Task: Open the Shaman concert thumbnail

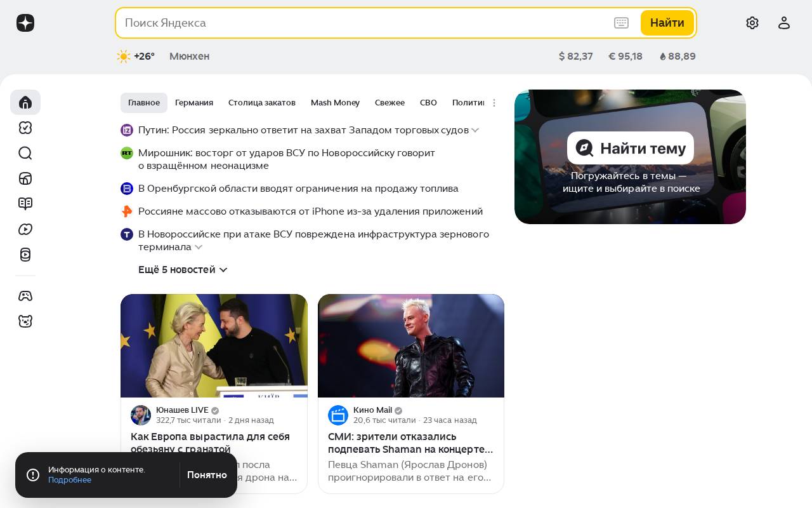Action: tap(411, 346)
